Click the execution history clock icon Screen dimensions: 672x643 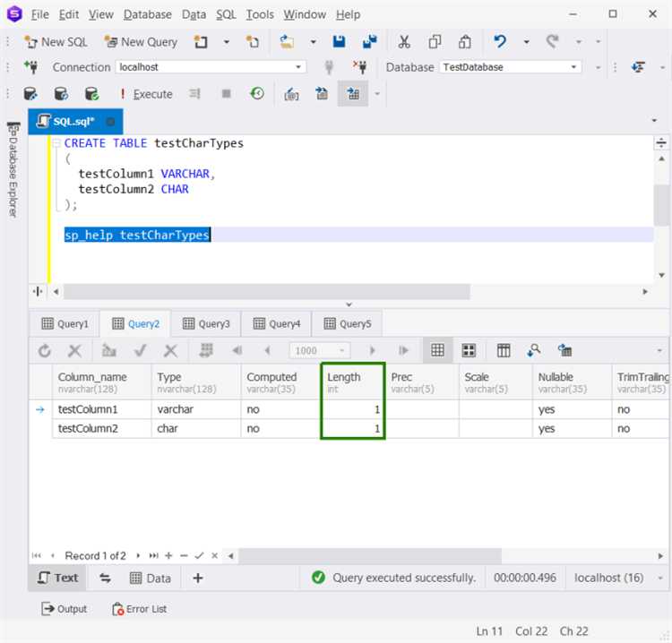click(x=257, y=93)
